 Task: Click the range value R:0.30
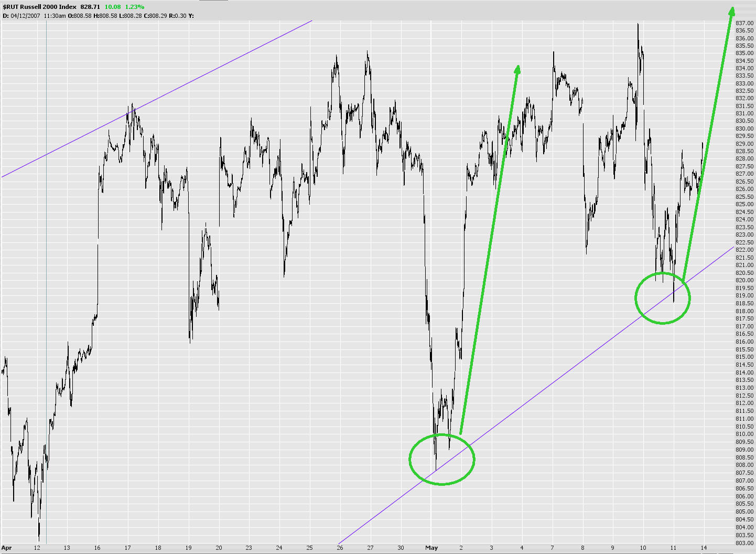177,16
